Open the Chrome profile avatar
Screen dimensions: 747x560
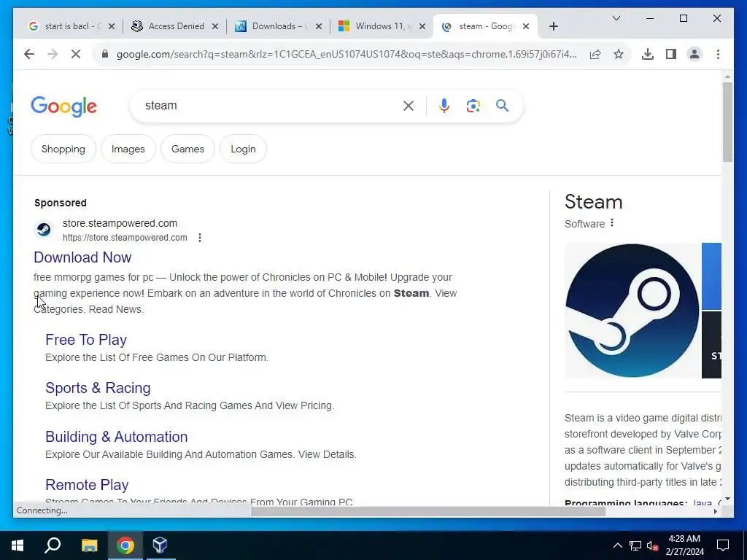pos(694,54)
